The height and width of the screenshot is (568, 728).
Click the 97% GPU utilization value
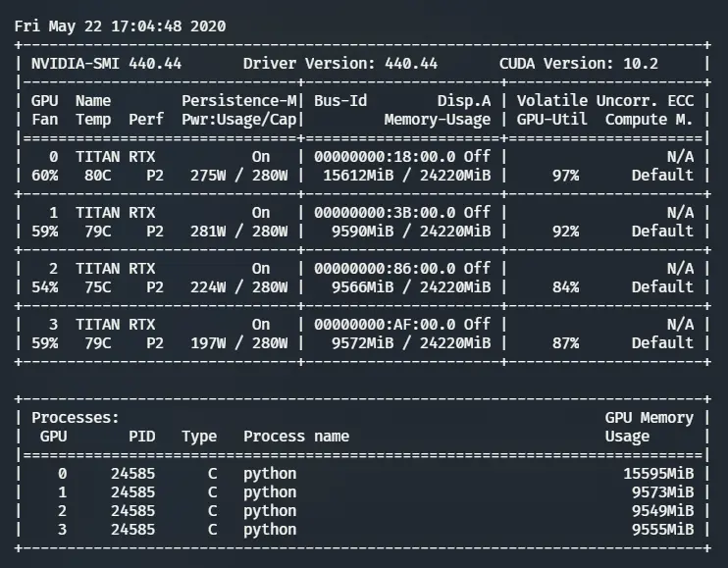click(x=565, y=176)
